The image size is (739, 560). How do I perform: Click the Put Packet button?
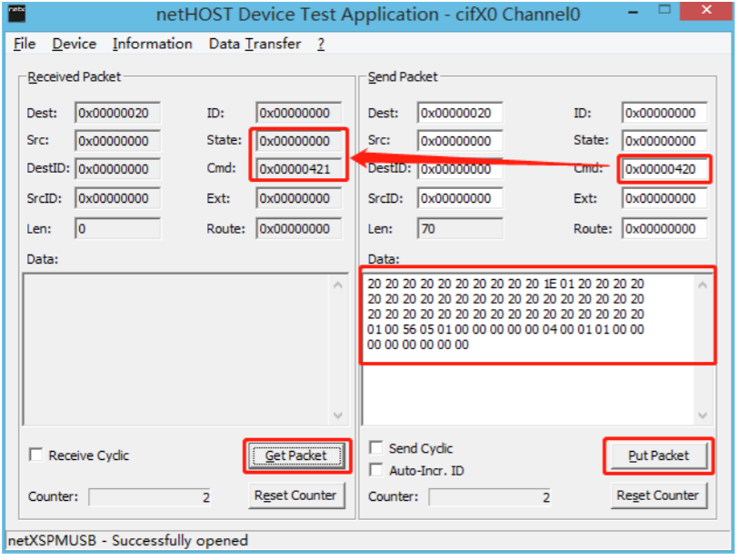658,455
